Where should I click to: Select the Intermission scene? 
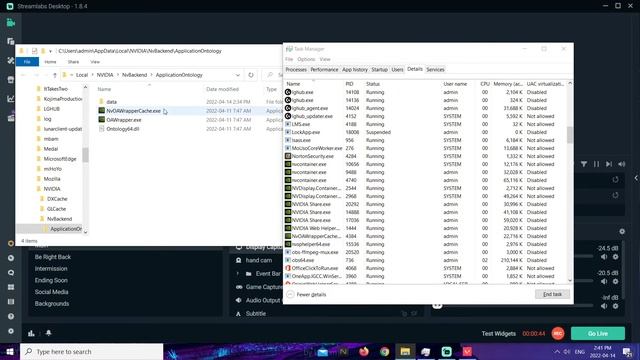(51, 269)
